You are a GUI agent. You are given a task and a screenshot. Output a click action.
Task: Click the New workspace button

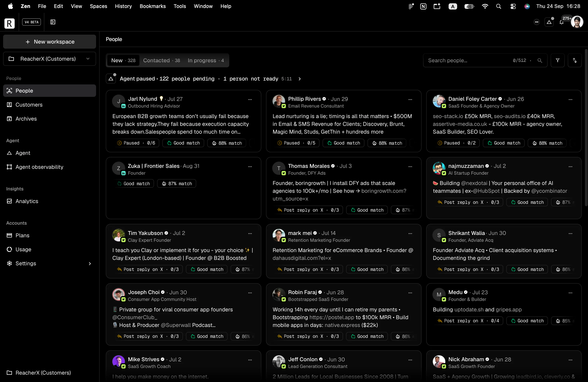(x=49, y=41)
